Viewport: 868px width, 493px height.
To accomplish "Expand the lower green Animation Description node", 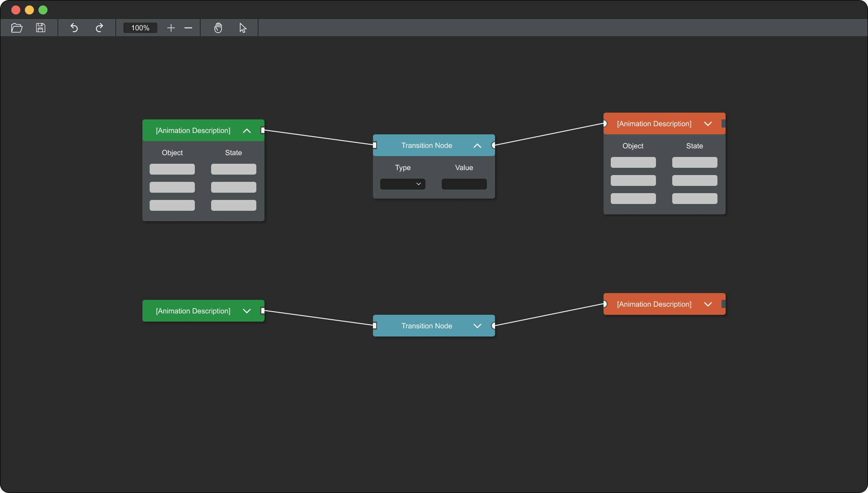I will coord(247,311).
